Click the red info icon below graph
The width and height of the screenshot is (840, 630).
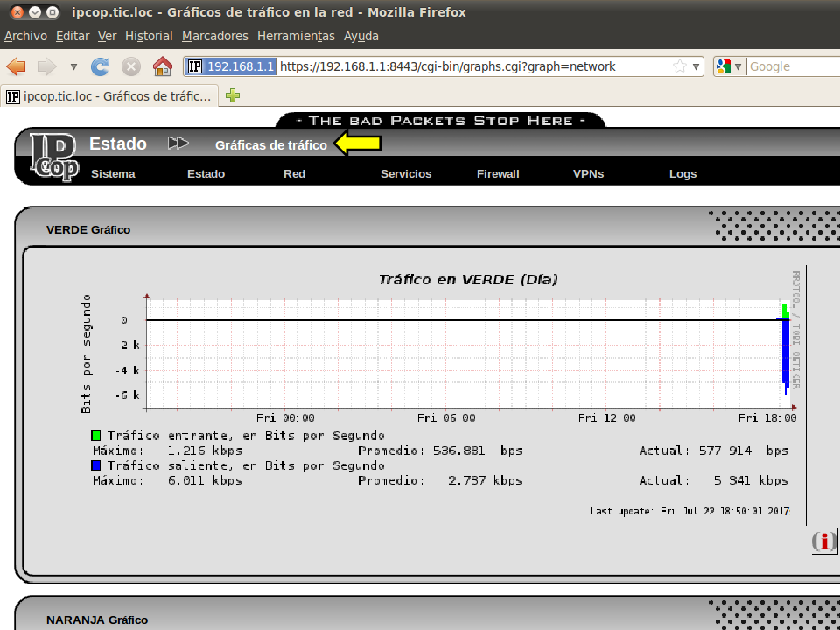click(823, 542)
